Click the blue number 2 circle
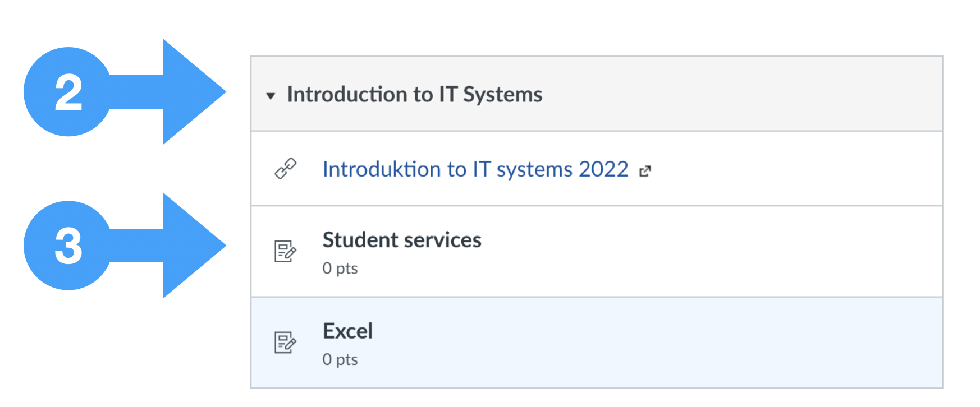Screen dimensions: 980x407 point(68,92)
